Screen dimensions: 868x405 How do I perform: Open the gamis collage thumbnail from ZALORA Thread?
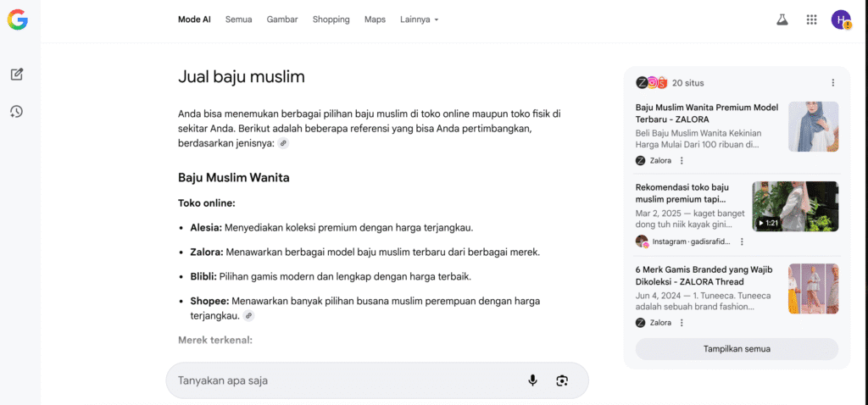point(813,289)
